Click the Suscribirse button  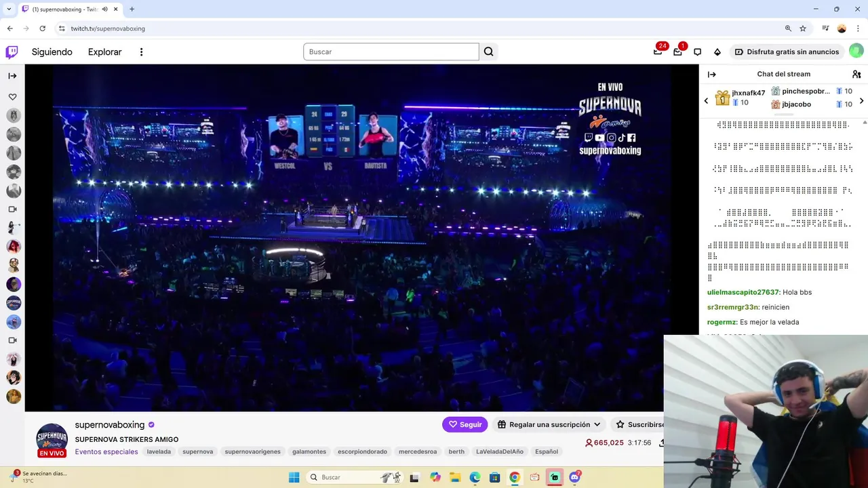click(x=637, y=424)
